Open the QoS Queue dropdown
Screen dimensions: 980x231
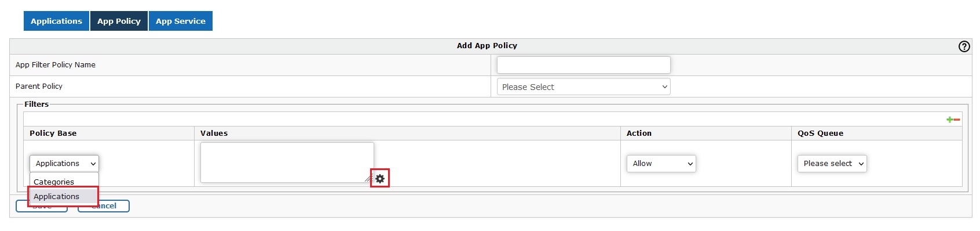(x=832, y=164)
